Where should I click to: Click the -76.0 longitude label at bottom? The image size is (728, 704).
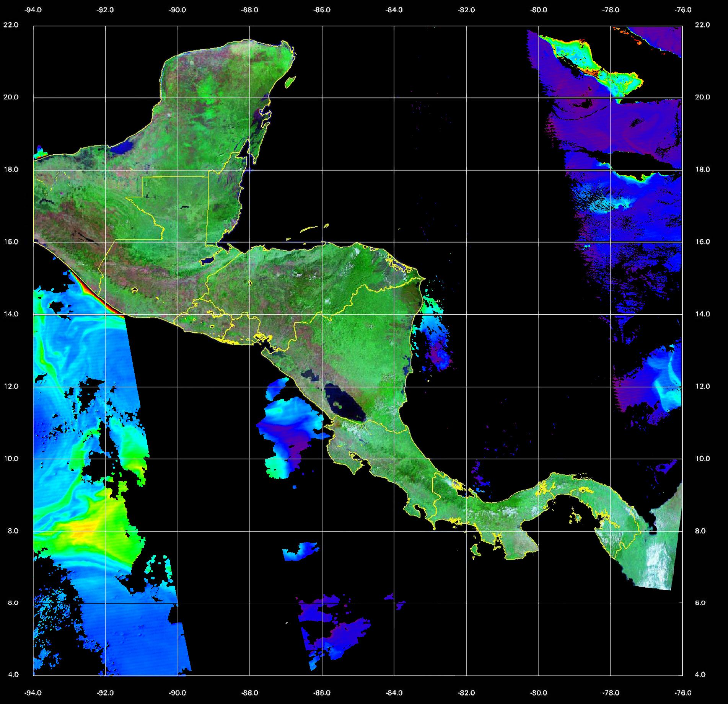pyautogui.click(x=683, y=693)
